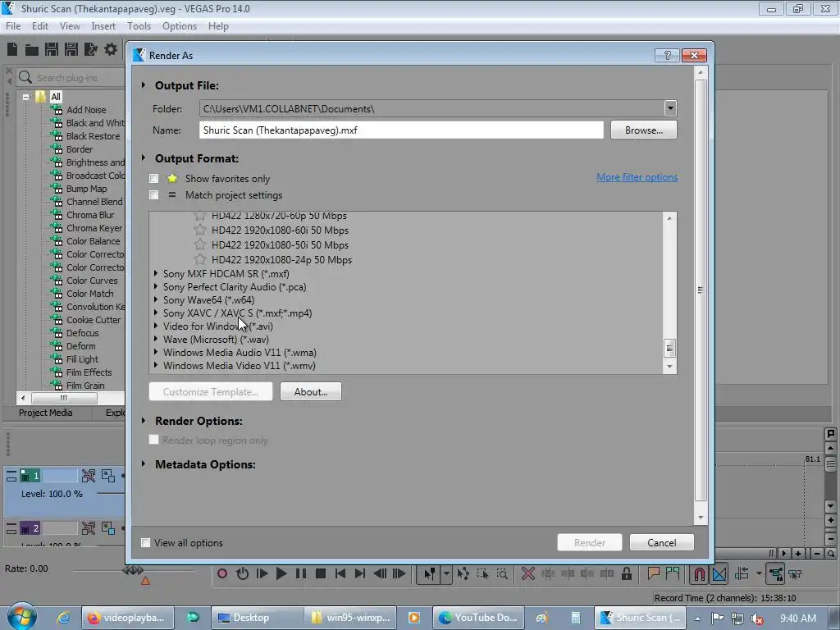The height and width of the screenshot is (630, 840).
Task: Open the File menu
Action: click(x=13, y=26)
